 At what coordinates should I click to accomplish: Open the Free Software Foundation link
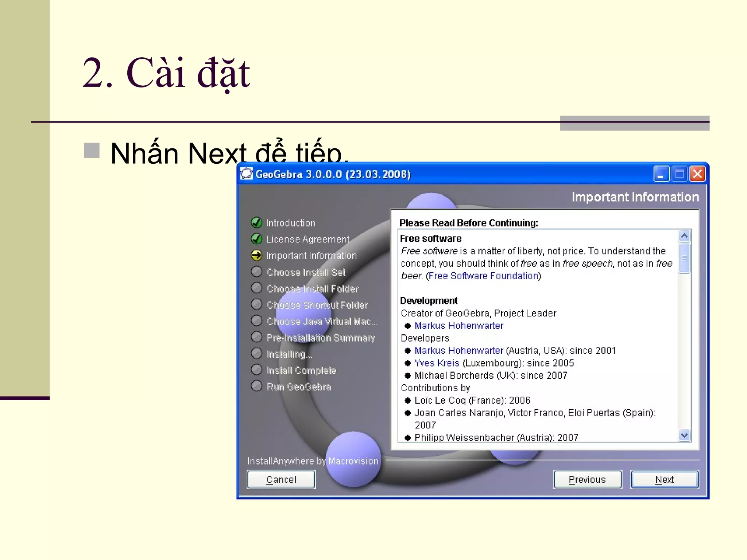click(x=484, y=276)
